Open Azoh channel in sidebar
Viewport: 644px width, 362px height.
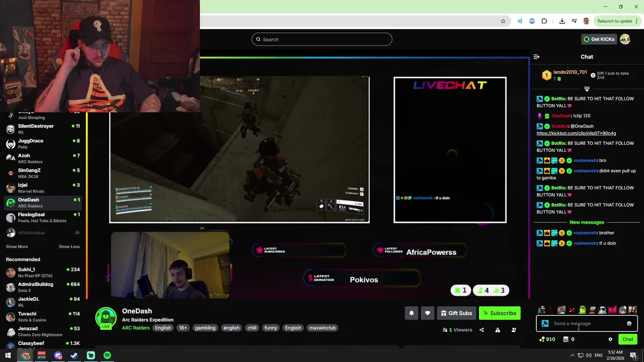(x=43, y=158)
